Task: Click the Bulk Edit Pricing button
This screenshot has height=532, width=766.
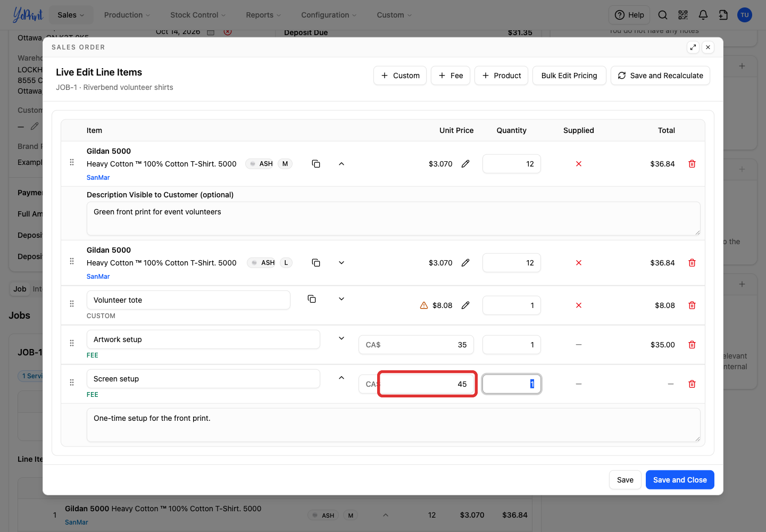Action: pos(569,76)
